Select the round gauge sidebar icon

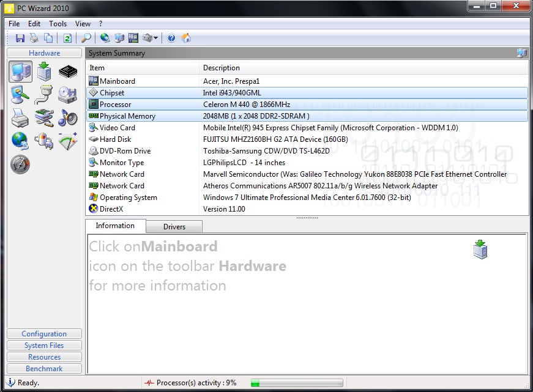click(20, 165)
